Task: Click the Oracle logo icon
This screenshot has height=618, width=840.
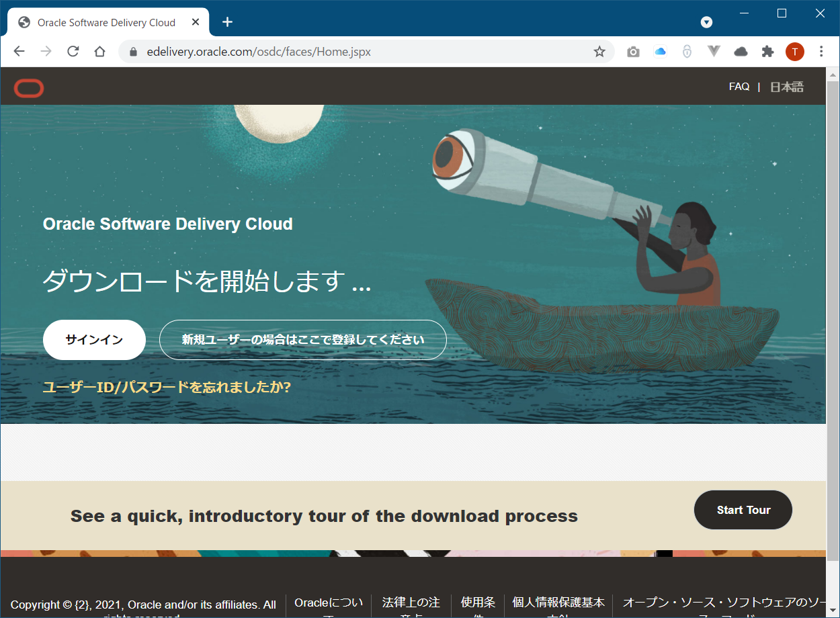Action: 29,88
